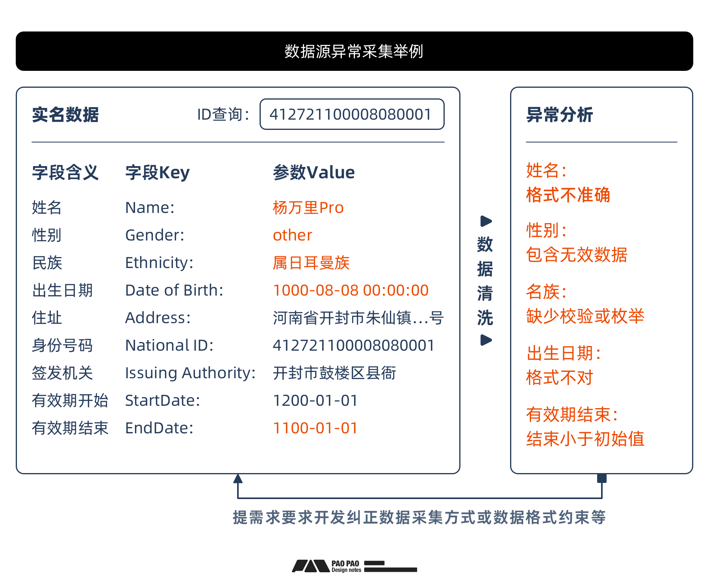
Task: Select the orange Name value 杨万里Pro
Action: pos(308,207)
